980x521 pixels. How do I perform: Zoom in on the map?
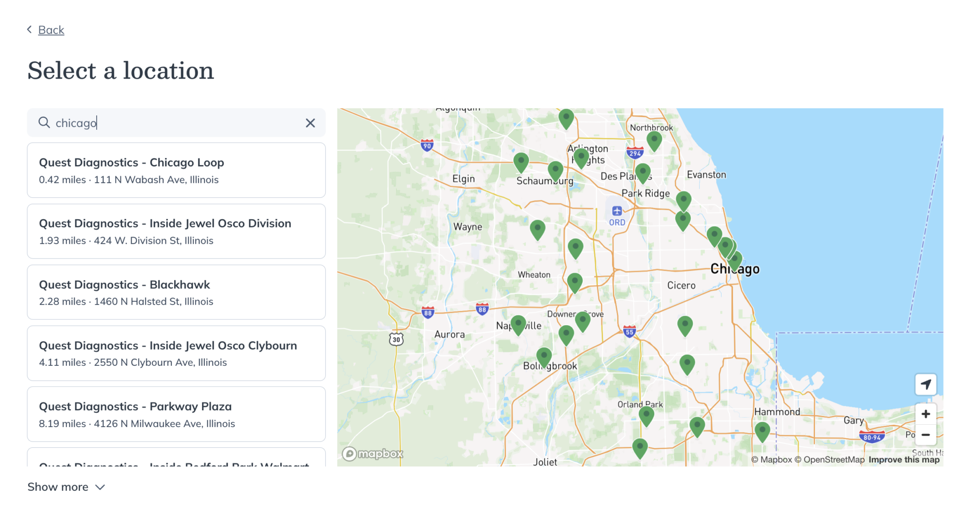[925, 414]
